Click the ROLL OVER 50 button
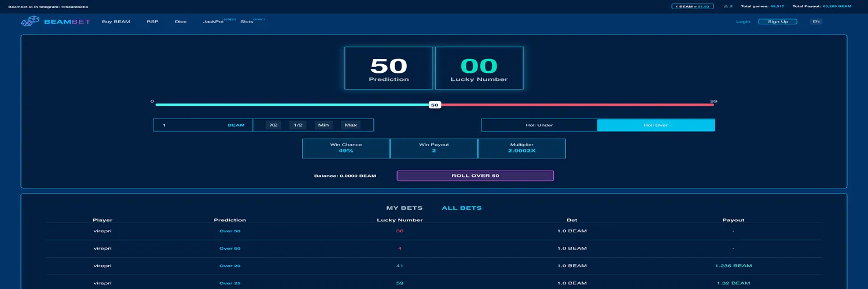 (x=475, y=176)
